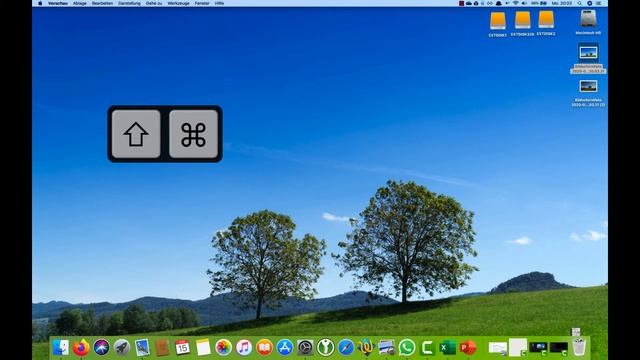Open the Hilfe menu
640x360 pixels.
[219, 3]
